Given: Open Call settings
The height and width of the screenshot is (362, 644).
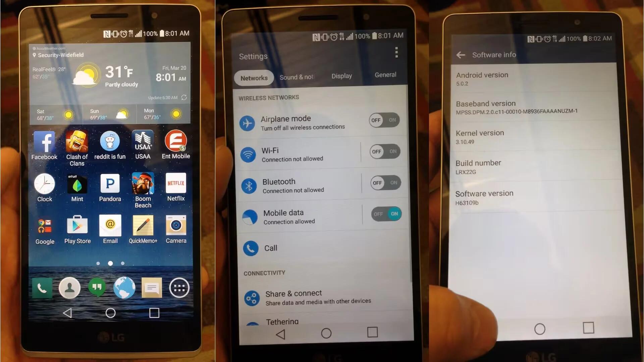Looking at the screenshot, I should [271, 247].
